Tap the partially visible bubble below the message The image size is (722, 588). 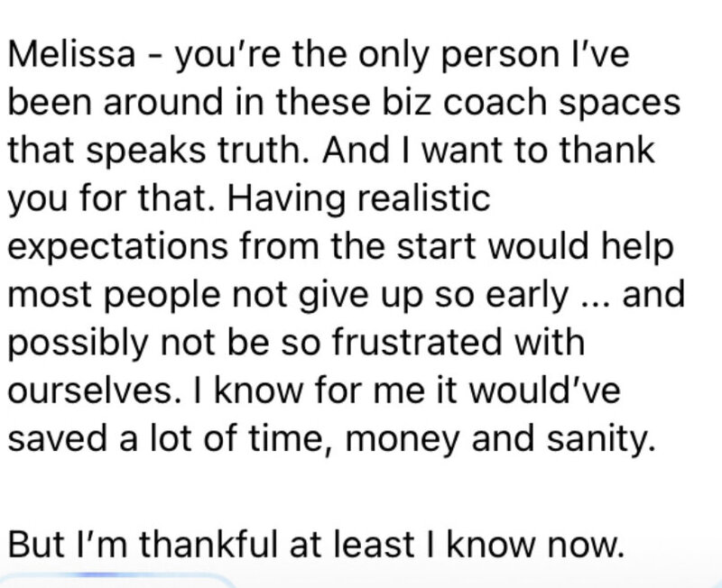116,581
